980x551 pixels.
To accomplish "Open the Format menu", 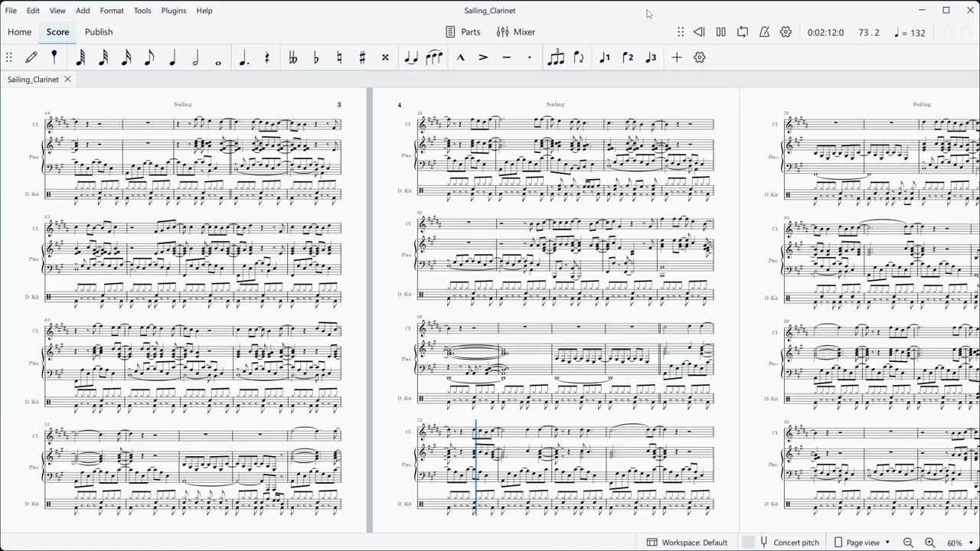I will (112, 11).
